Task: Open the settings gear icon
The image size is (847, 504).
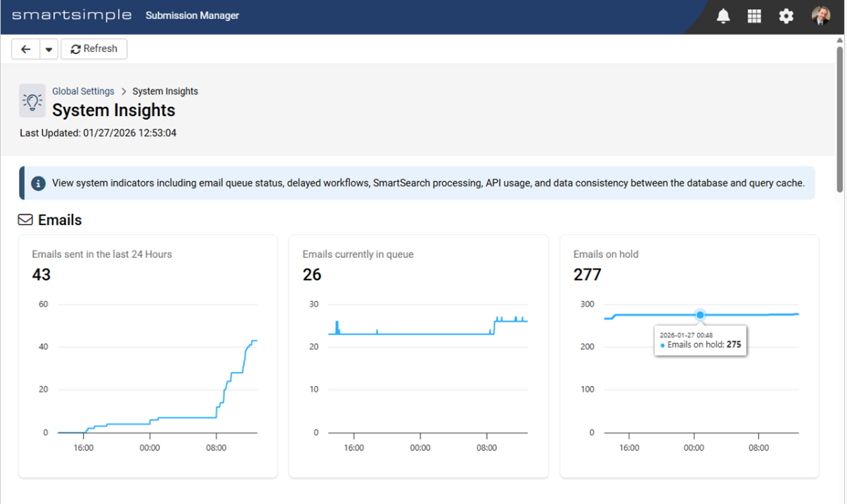Action: point(786,15)
